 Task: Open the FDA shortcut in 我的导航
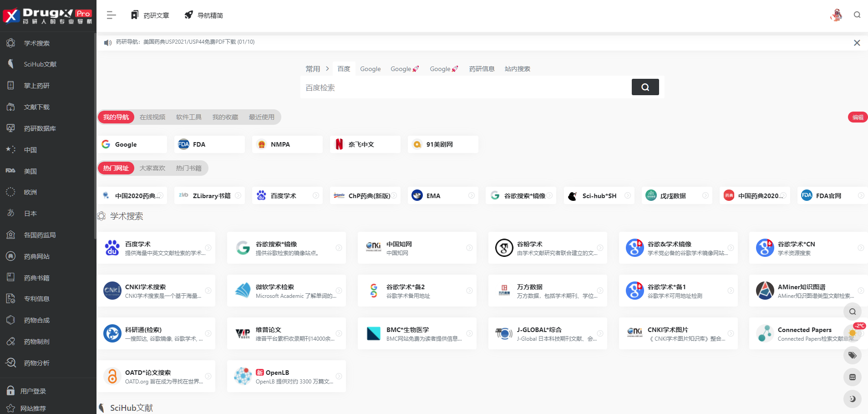click(209, 144)
